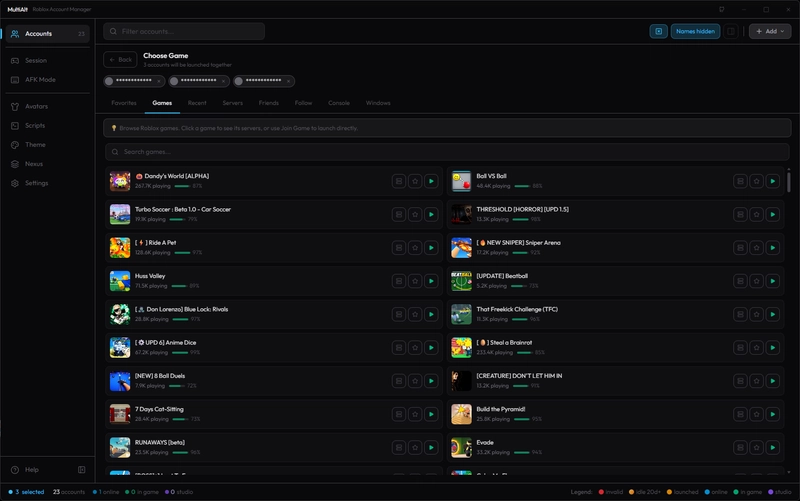
Task: Focus the Filter accounts search field
Action: point(184,31)
